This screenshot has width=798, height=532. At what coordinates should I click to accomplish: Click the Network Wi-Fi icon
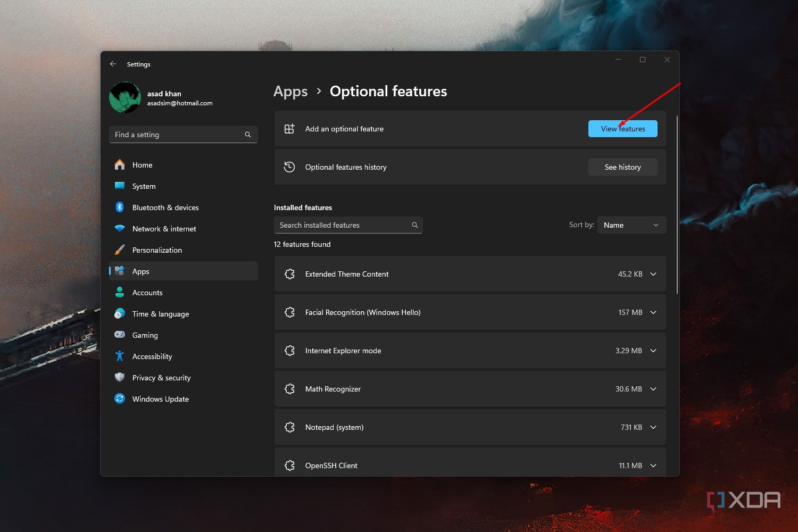pos(120,229)
